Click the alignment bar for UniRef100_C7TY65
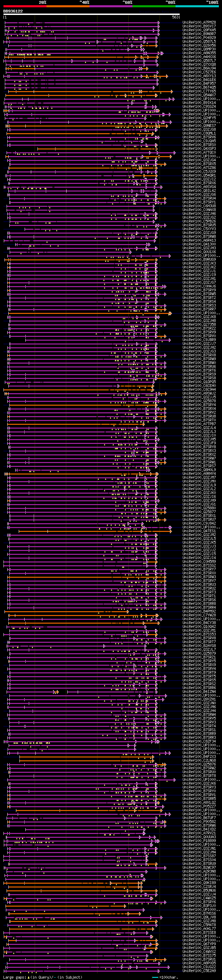This screenshot has height=980, width=222. click(x=90, y=91)
